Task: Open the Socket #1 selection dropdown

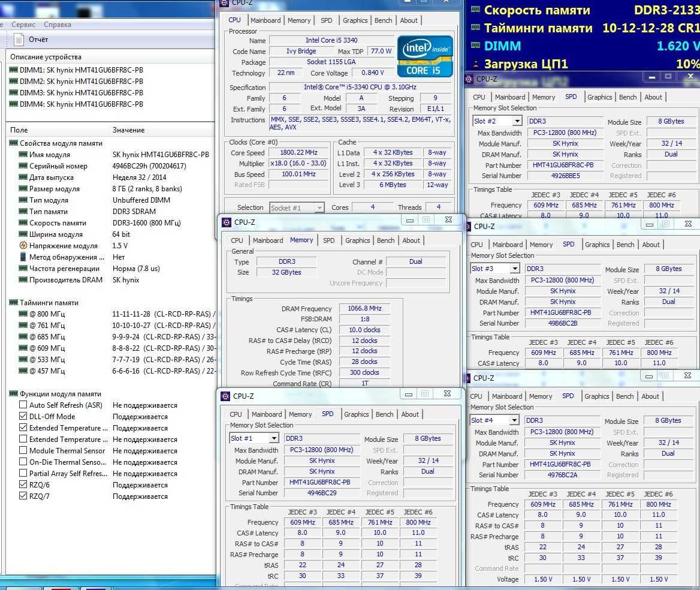Action: coord(319,207)
